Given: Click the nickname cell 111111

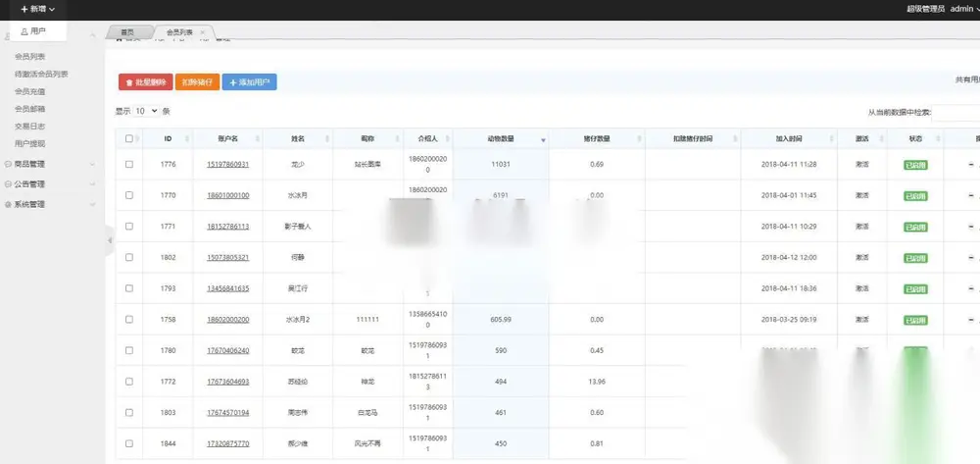Looking at the screenshot, I should [x=367, y=320].
